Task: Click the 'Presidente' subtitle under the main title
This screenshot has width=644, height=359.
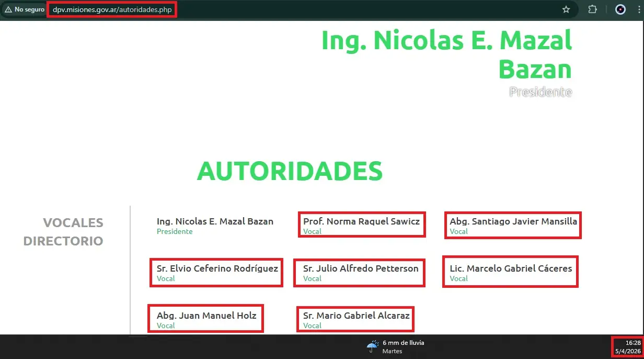Action: point(540,92)
